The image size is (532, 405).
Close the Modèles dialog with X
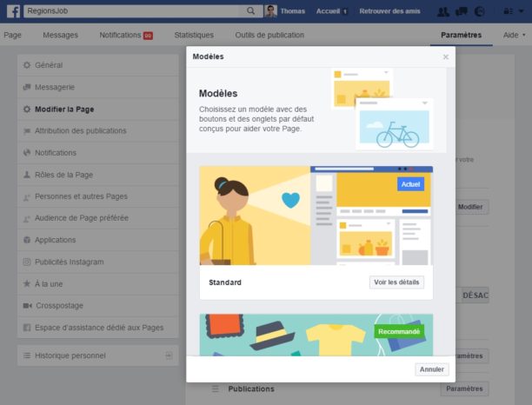coord(446,57)
